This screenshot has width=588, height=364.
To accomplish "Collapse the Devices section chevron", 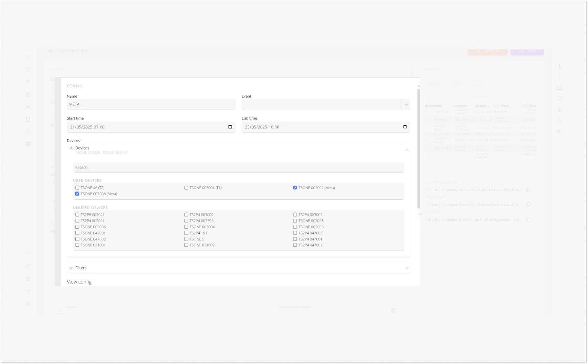I will click(407, 150).
